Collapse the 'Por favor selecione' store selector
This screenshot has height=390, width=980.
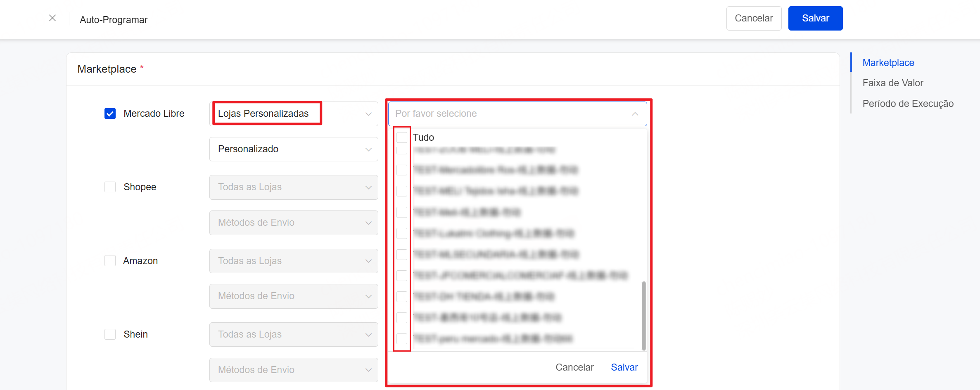point(635,114)
